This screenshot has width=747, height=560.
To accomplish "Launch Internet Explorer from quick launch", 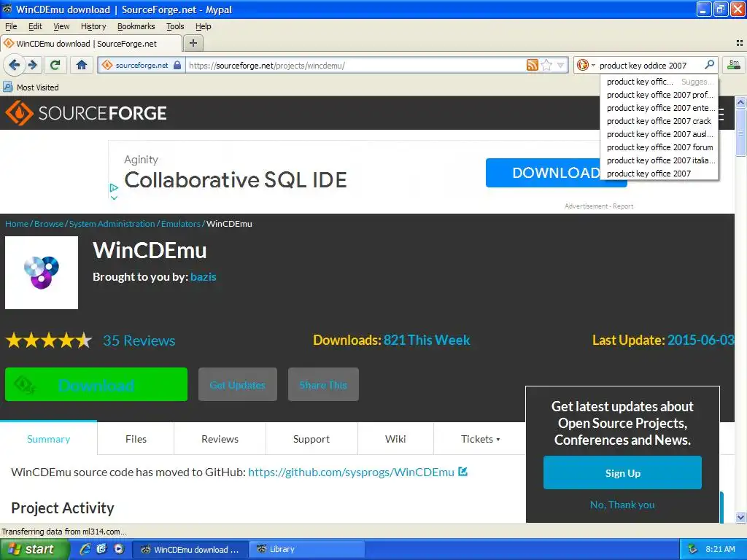I will pos(85,549).
